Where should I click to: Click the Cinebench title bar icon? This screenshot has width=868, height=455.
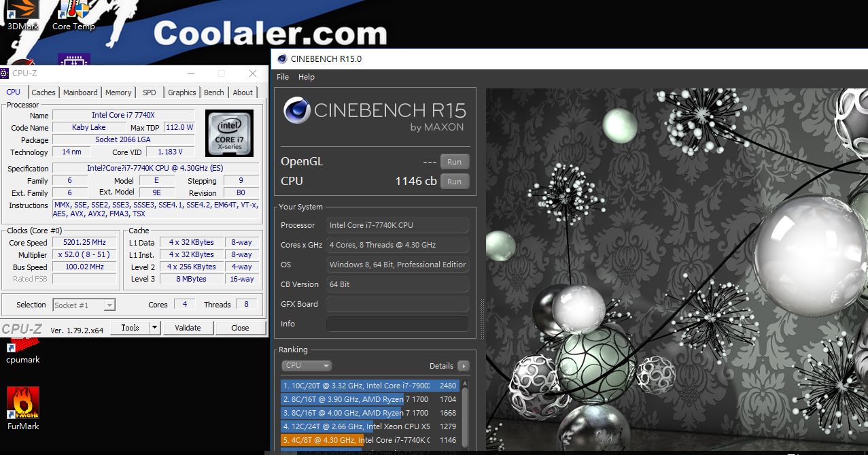pos(282,58)
